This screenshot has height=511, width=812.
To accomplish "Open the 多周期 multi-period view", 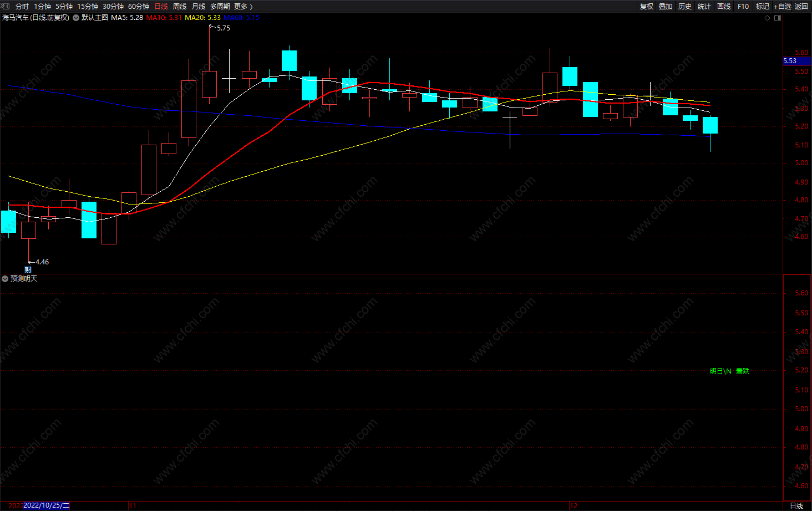I will (x=220, y=7).
